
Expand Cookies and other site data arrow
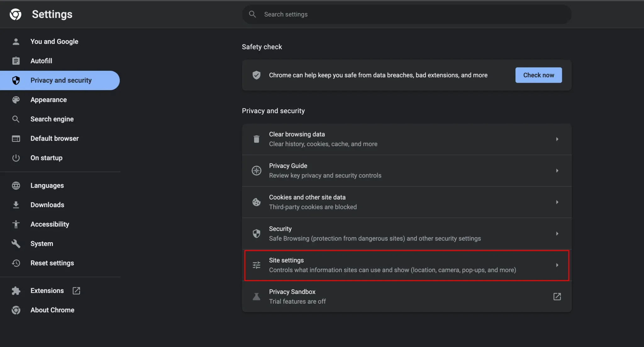[x=557, y=202]
